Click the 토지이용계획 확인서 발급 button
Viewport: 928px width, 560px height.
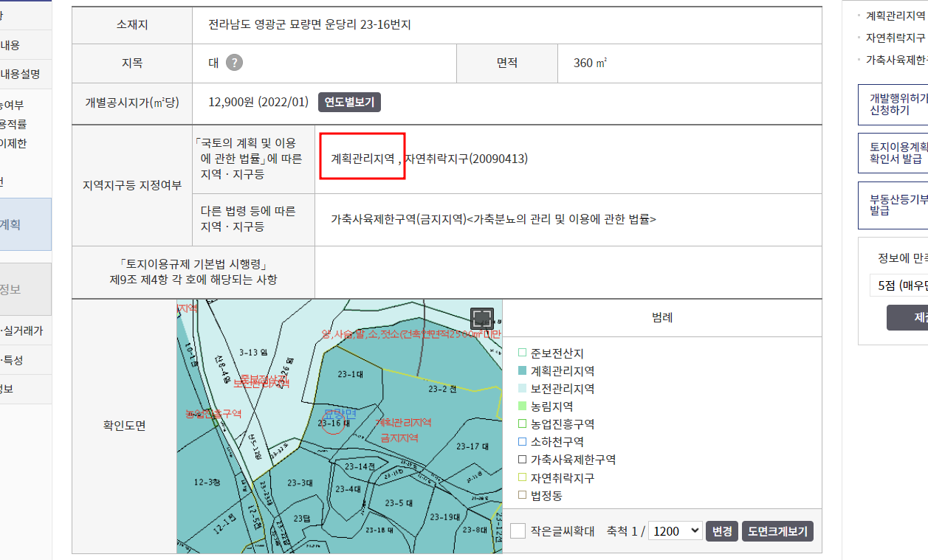[x=893, y=153]
